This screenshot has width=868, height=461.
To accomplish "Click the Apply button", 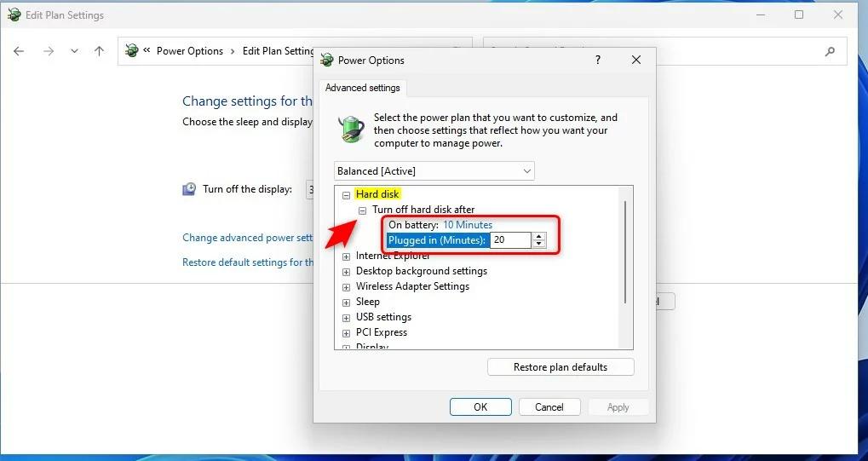I will point(618,407).
